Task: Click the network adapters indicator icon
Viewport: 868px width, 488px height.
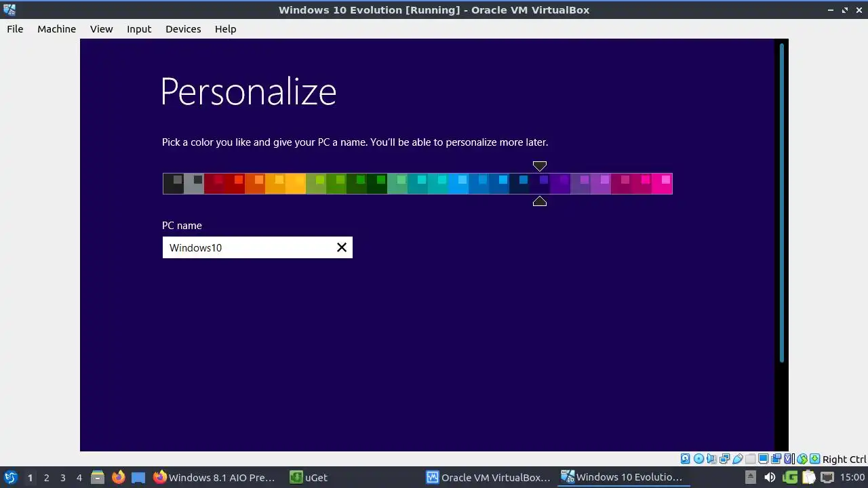Action: pyautogui.click(x=724, y=459)
